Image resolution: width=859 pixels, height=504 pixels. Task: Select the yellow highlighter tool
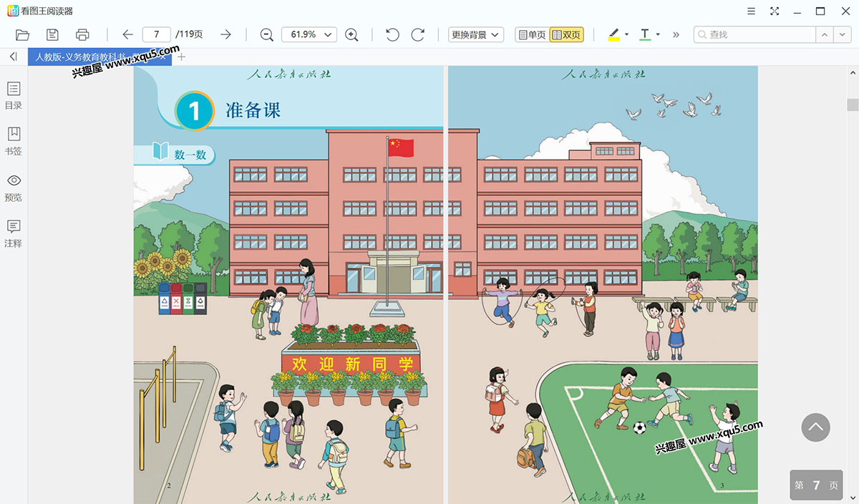tap(613, 34)
